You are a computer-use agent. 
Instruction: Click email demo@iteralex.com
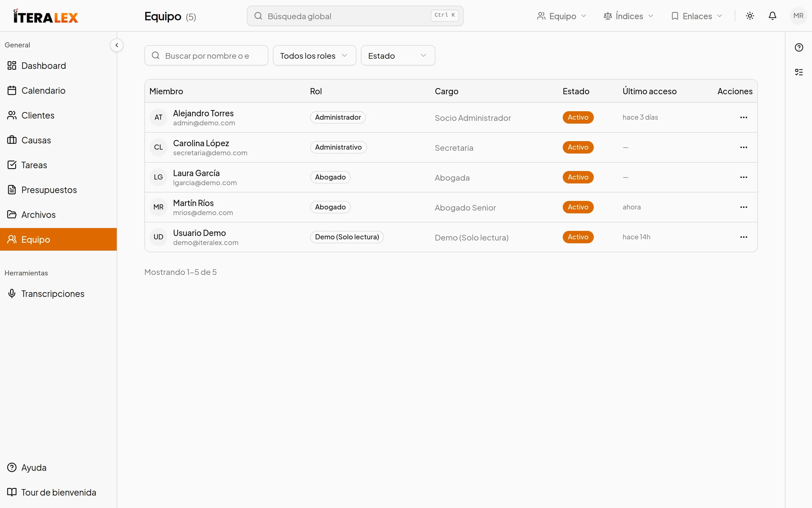206,243
